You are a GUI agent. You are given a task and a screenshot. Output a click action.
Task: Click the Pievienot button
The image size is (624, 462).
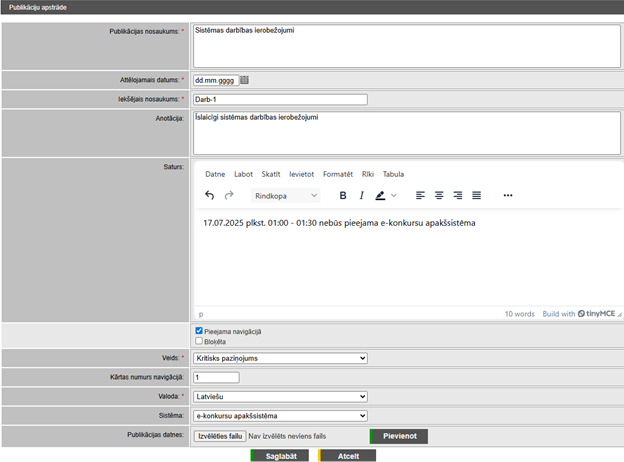[x=402, y=436]
